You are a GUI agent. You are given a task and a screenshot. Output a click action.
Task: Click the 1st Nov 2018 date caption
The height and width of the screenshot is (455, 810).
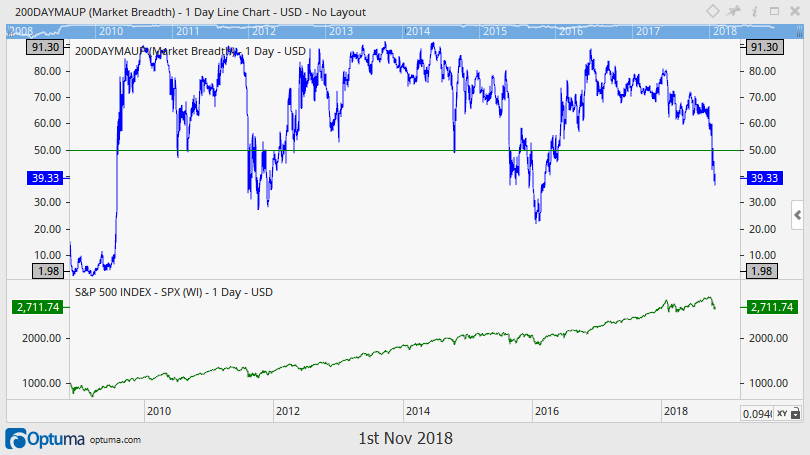click(x=406, y=438)
